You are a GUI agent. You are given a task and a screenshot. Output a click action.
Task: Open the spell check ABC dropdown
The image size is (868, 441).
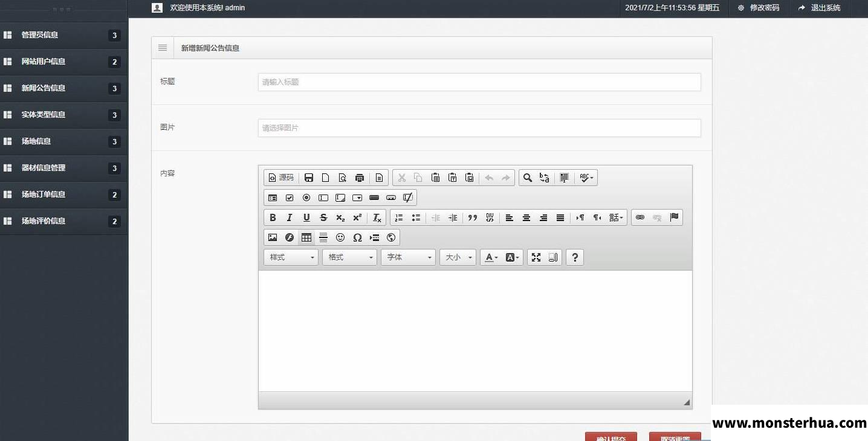pyautogui.click(x=586, y=178)
